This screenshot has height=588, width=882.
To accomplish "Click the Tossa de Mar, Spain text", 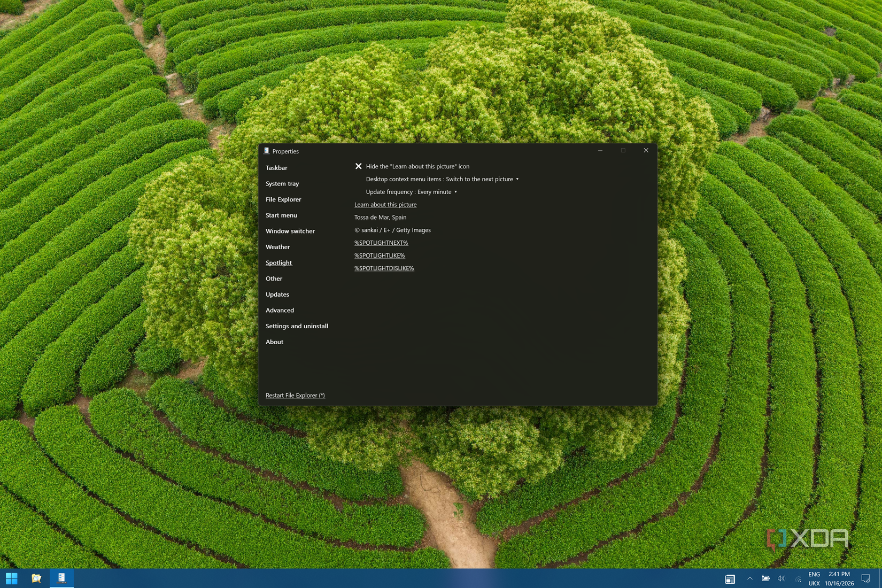I will point(381,218).
